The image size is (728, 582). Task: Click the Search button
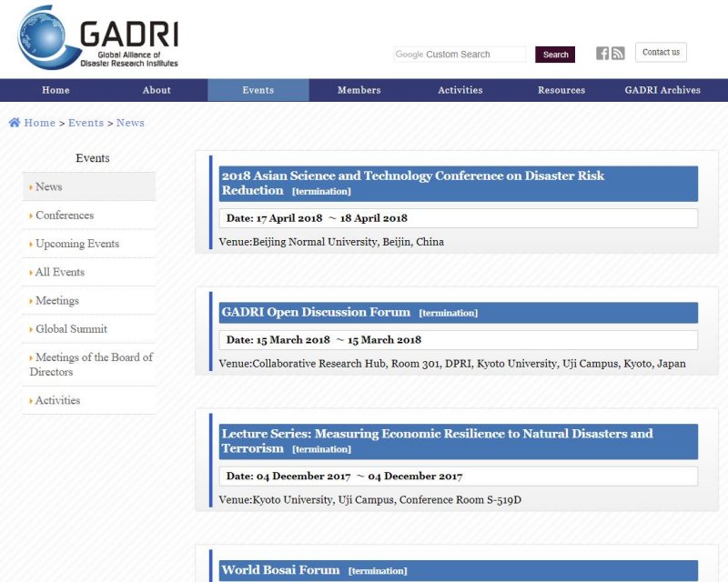point(555,55)
